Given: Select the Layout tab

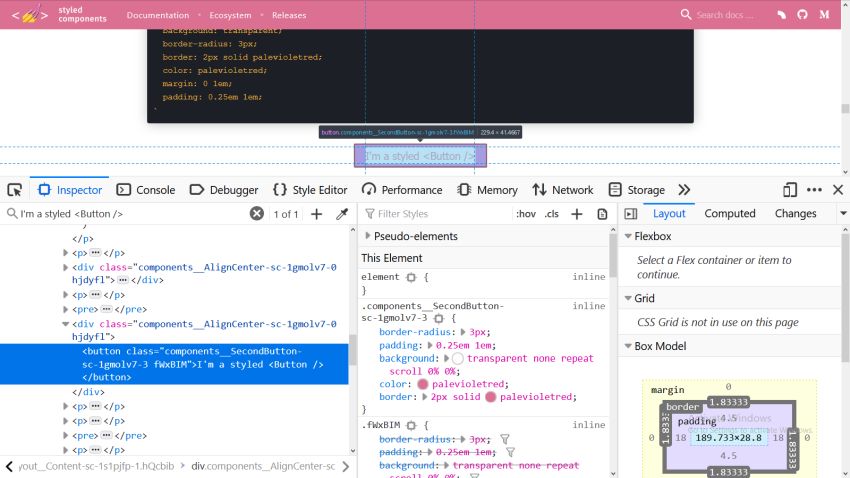Looking at the screenshot, I should tap(669, 214).
